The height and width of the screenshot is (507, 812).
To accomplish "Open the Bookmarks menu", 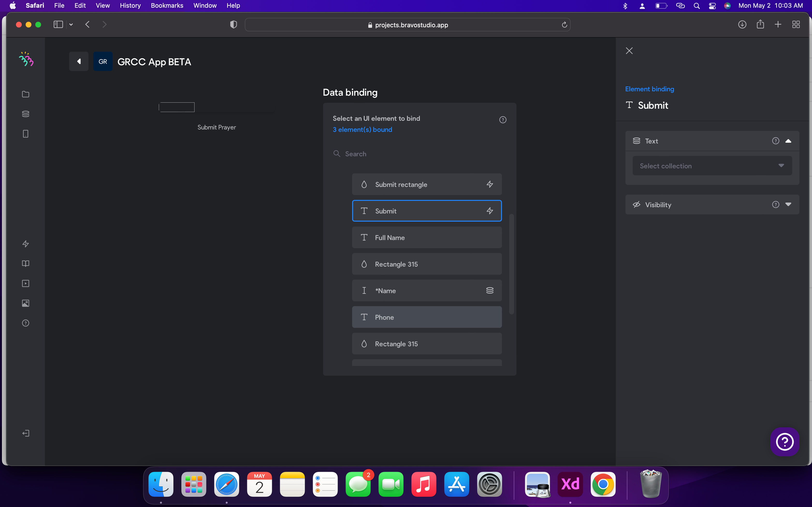I will 167,5.
